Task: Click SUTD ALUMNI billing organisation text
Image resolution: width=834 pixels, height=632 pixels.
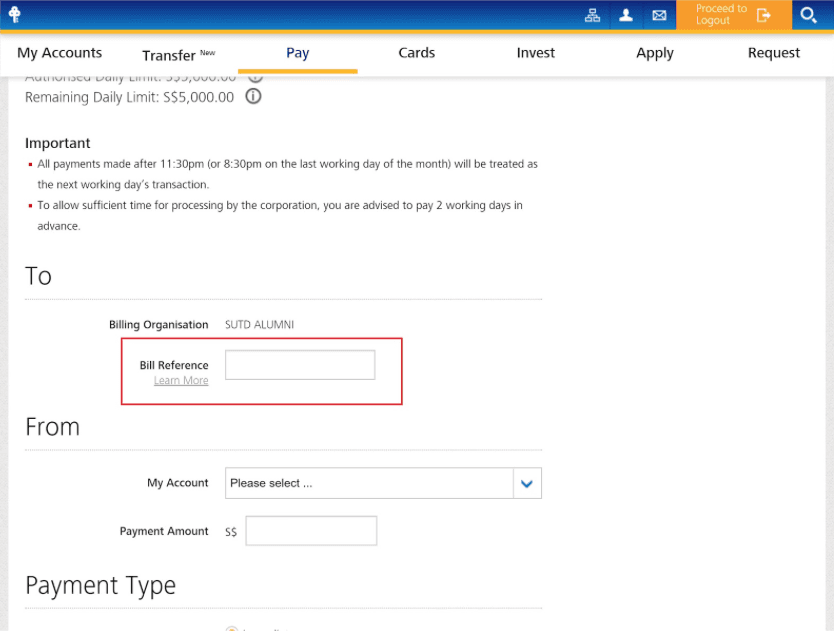Action: click(x=259, y=325)
